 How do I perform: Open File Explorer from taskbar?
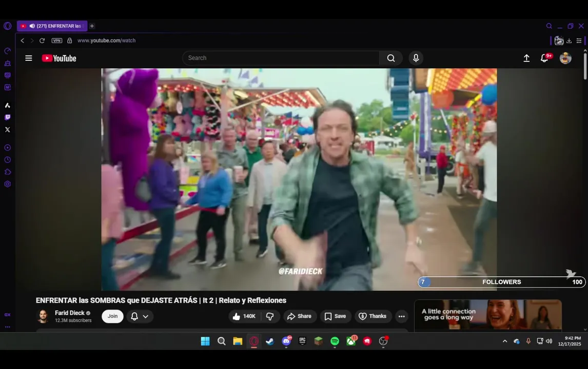[x=238, y=341]
